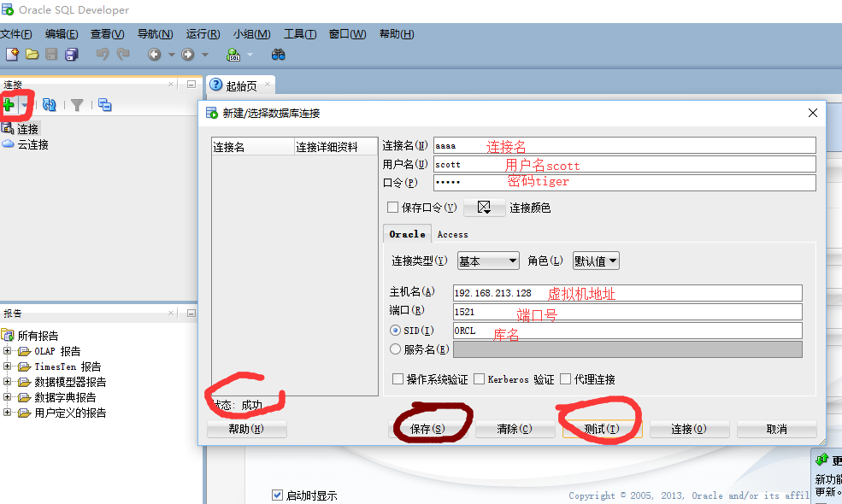Switch to the Access tab

coord(453,235)
